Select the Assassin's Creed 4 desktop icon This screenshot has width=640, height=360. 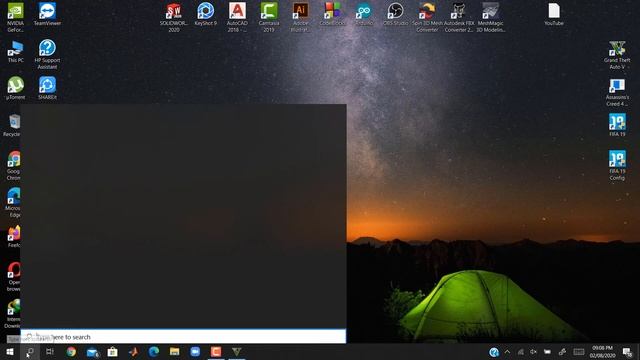click(617, 92)
